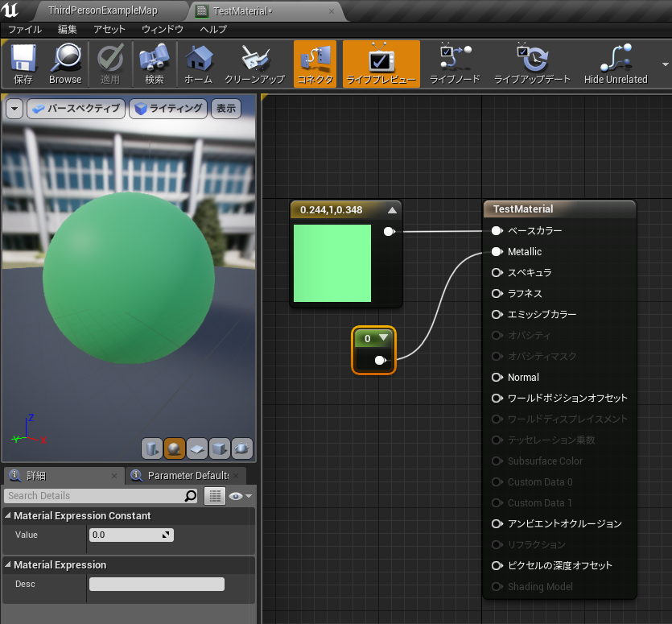Image resolution: width=672 pixels, height=624 pixels.
Task: Open the File (ファイル) menu
Action: (x=25, y=29)
